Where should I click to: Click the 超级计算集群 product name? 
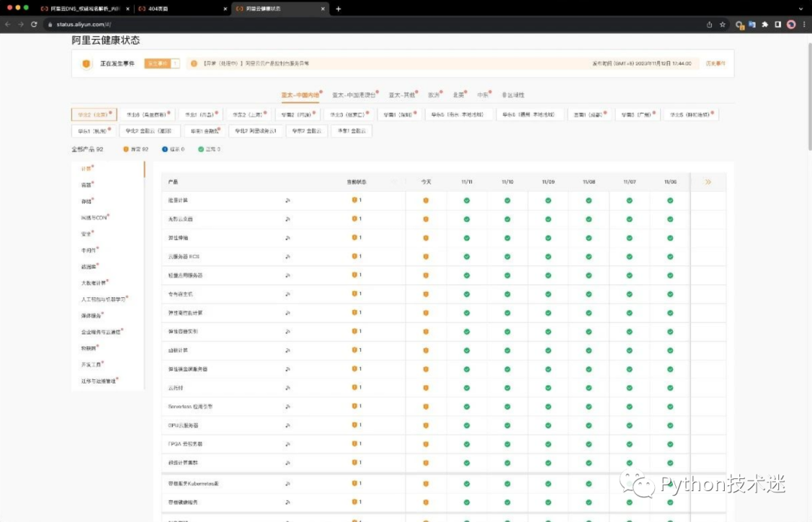183,463
